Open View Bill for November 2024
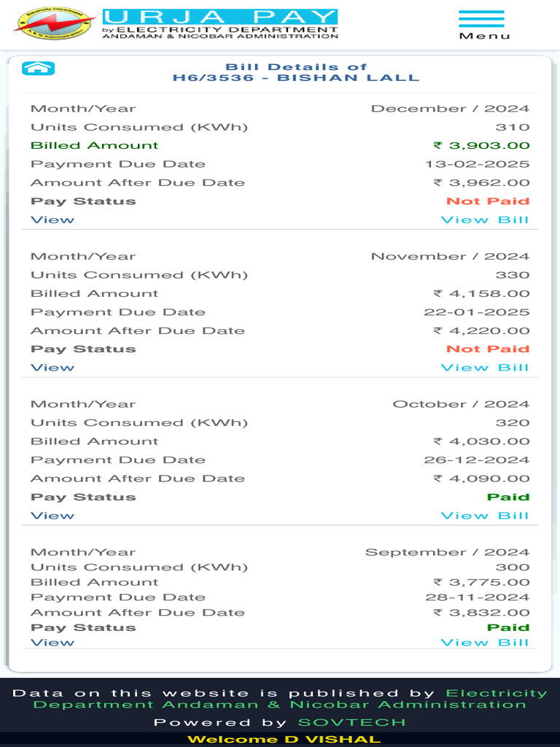Viewport: 560px width, 747px height. click(x=485, y=368)
